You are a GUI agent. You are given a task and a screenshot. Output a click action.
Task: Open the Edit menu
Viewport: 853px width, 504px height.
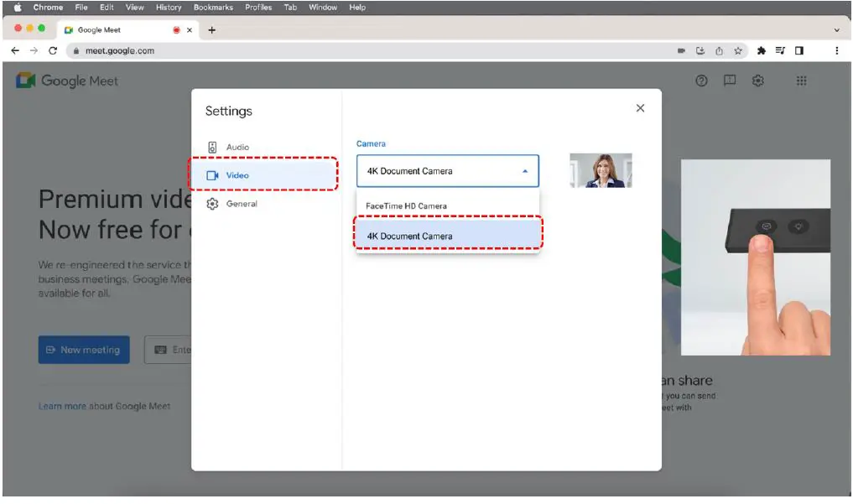(107, 8)
